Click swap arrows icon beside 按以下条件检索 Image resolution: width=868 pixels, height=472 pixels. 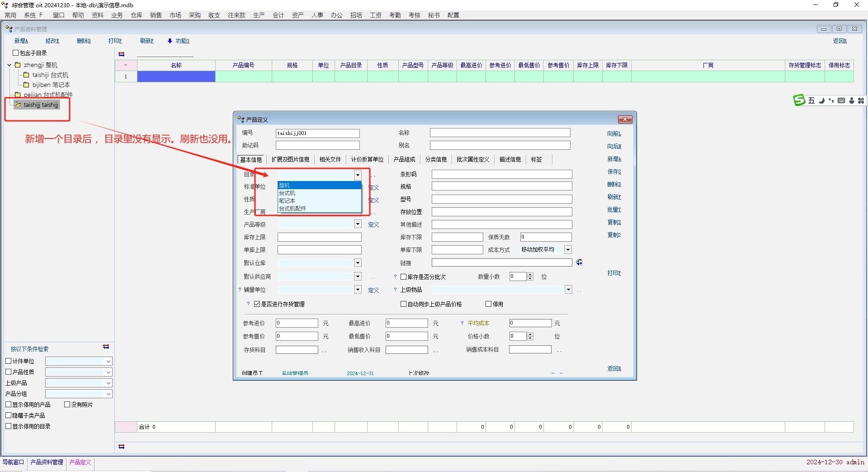tap(106, 347)
